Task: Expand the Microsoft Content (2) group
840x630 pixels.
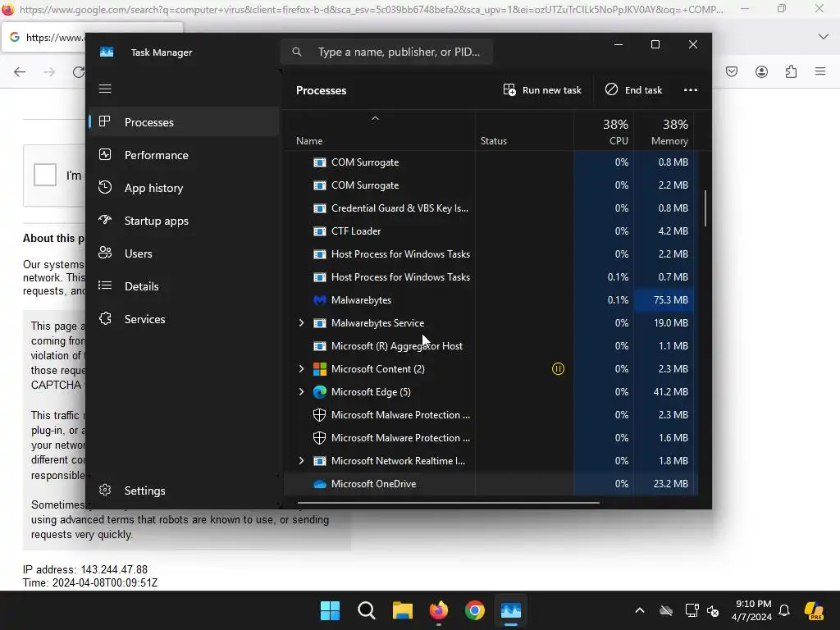Action: pyautogui.click(x=301, y=369)
